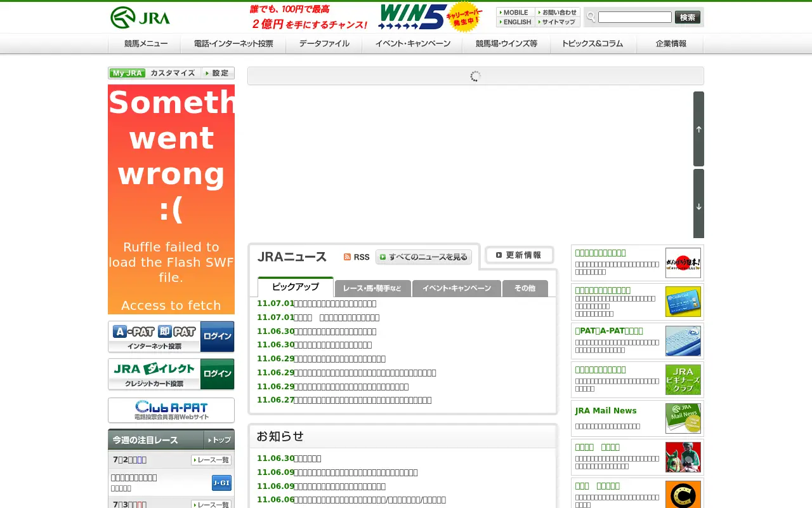Image resolution: width=812 pixels, height=508 pixels.
Task: Open the JRA ビギナーズクラブ green thumbnail
Action: [683, 380]
